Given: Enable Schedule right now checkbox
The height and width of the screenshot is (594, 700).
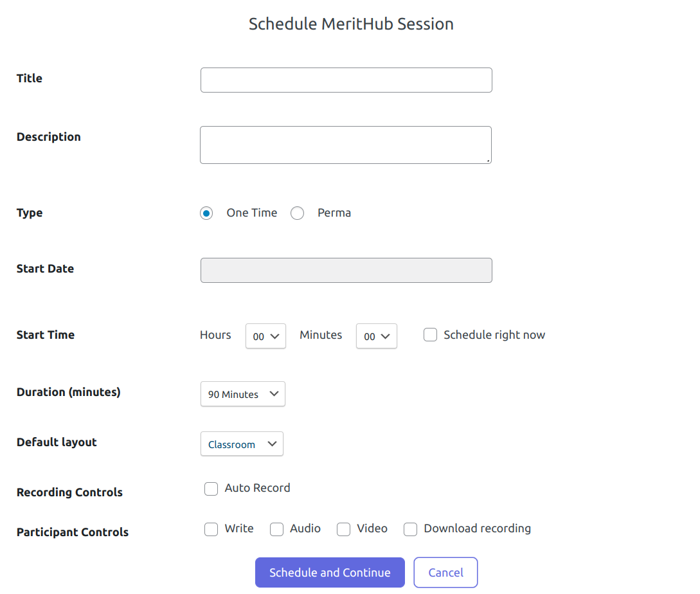Looking at the screenshot, I should [431, 335].
